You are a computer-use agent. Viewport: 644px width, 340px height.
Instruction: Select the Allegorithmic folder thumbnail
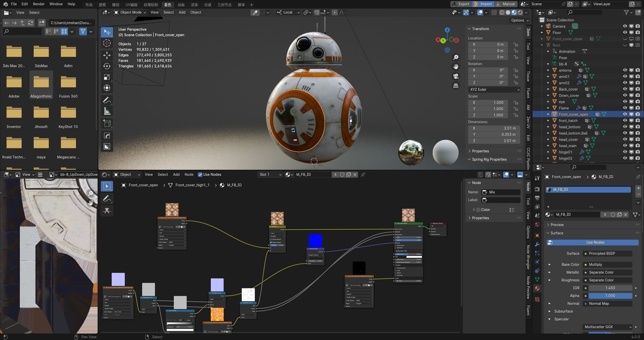point(41,85)
